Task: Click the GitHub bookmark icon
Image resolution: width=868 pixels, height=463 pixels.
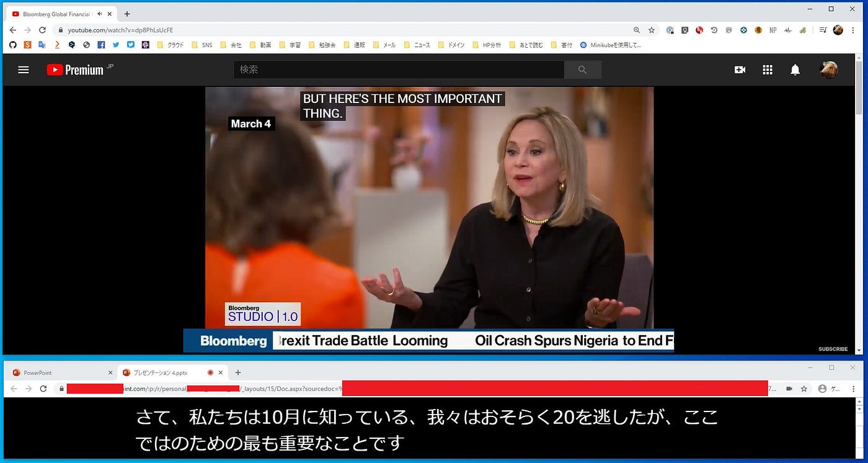Action: [13, 45]
